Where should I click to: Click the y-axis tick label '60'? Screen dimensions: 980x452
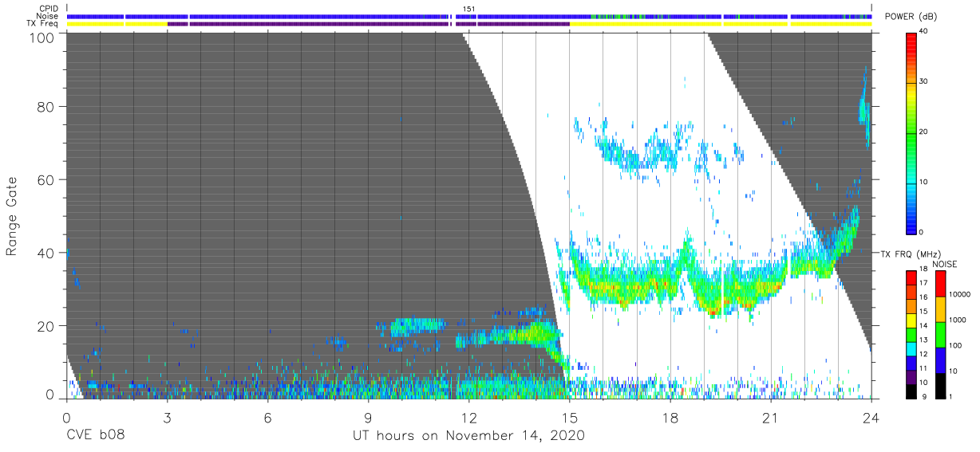coord(47,179)
